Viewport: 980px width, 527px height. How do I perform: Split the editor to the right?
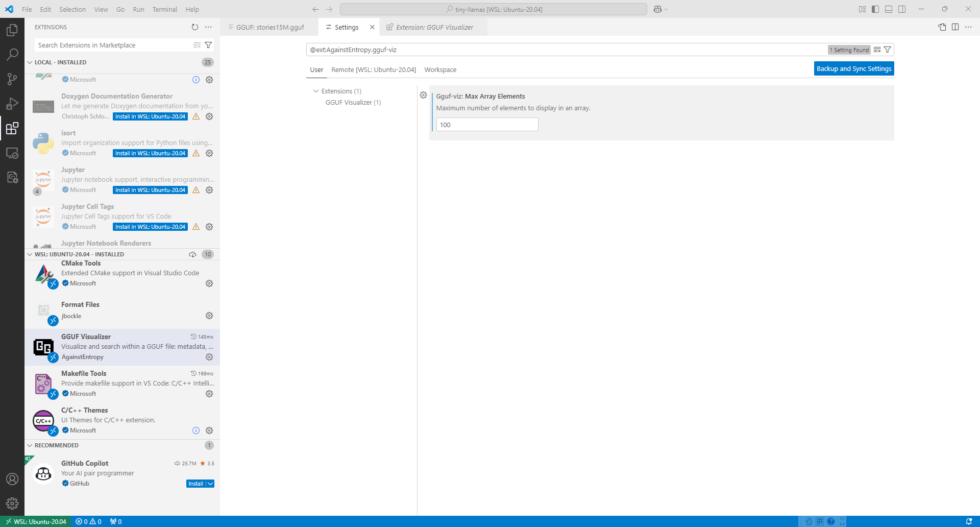point(955,27)
